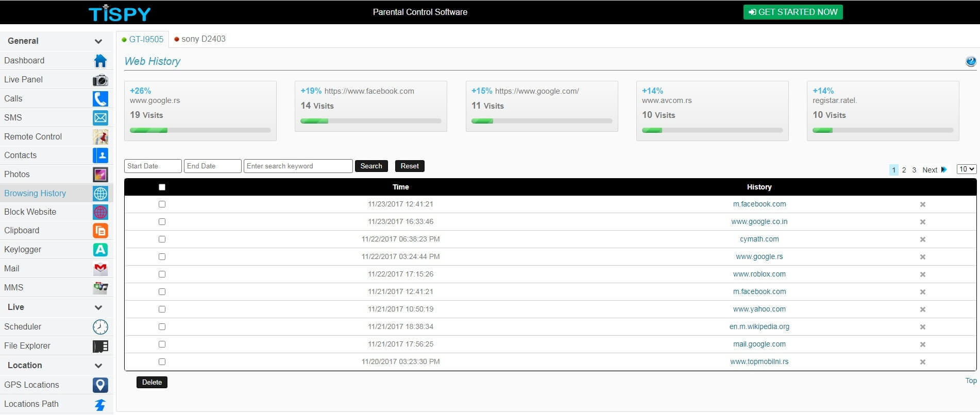Click the File Explorer icon

click(100, 346)
